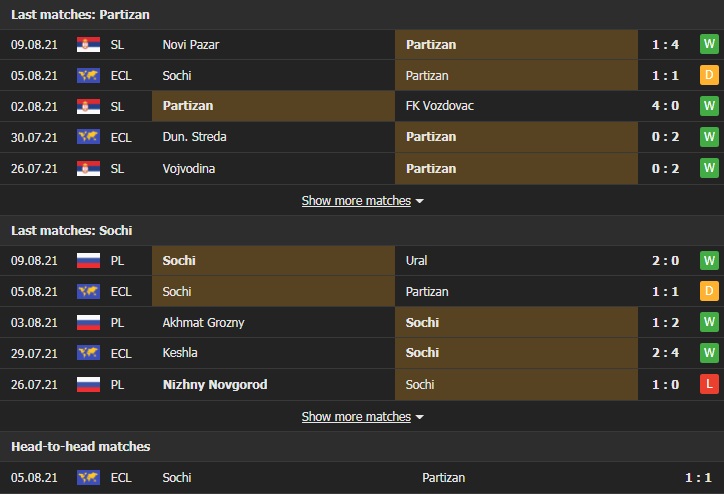Viewport: 724px width, 494px height.
Task: Click score 2 : 0 on Ural row
Action: click(665, 260)
